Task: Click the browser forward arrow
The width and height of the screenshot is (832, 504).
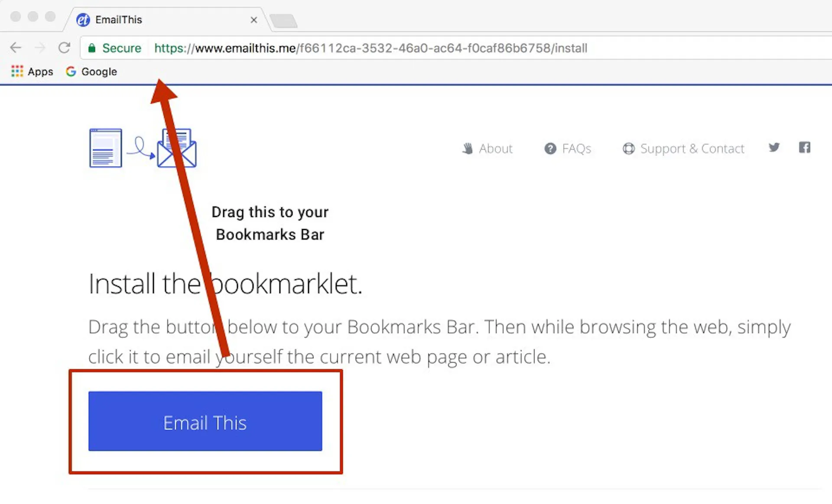Action: coord(40,48)
